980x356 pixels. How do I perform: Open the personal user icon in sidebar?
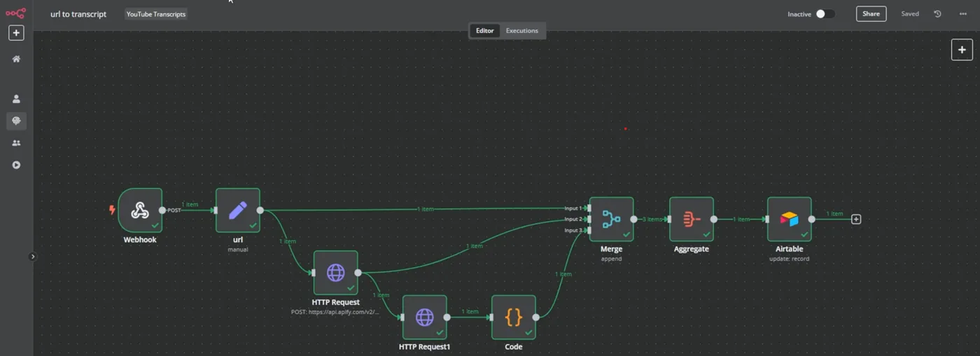[x=16, y=99]
